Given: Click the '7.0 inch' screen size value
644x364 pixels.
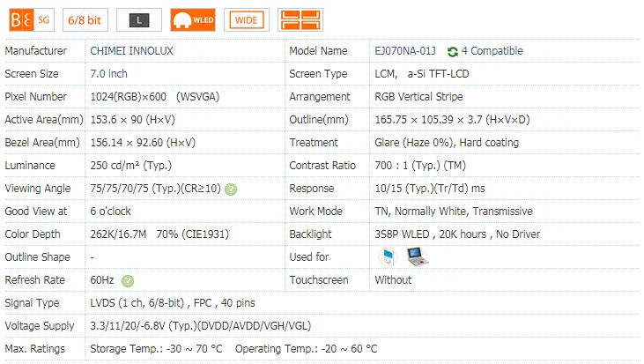Looking at the screenshot, I should coord(109,74).
